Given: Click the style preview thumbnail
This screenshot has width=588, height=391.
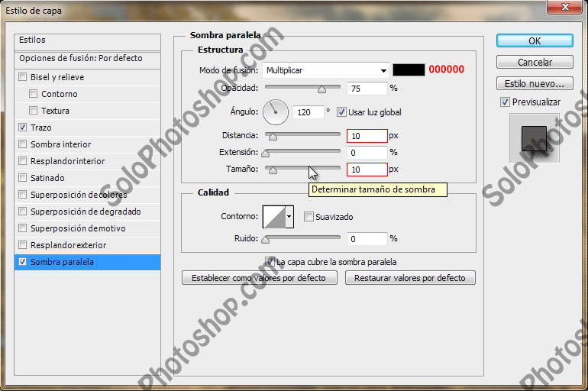Looking at the screenshot, I should [x=535, y=138].
